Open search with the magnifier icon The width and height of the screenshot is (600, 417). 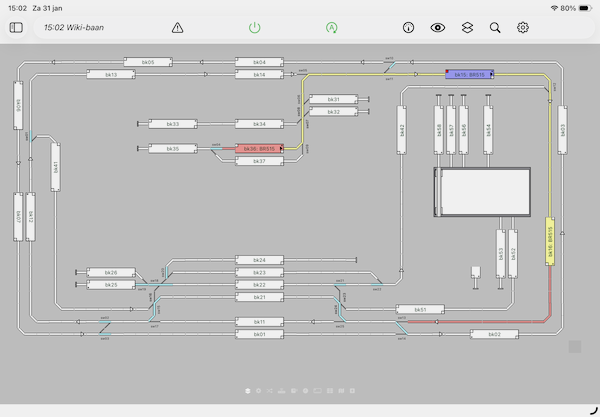click(495, 28)
